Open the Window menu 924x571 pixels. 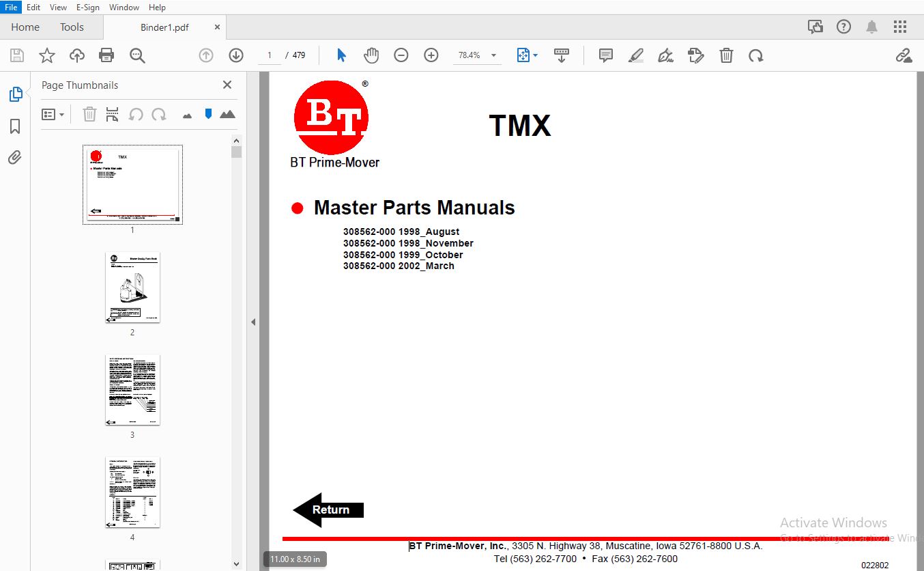point(124,7)
